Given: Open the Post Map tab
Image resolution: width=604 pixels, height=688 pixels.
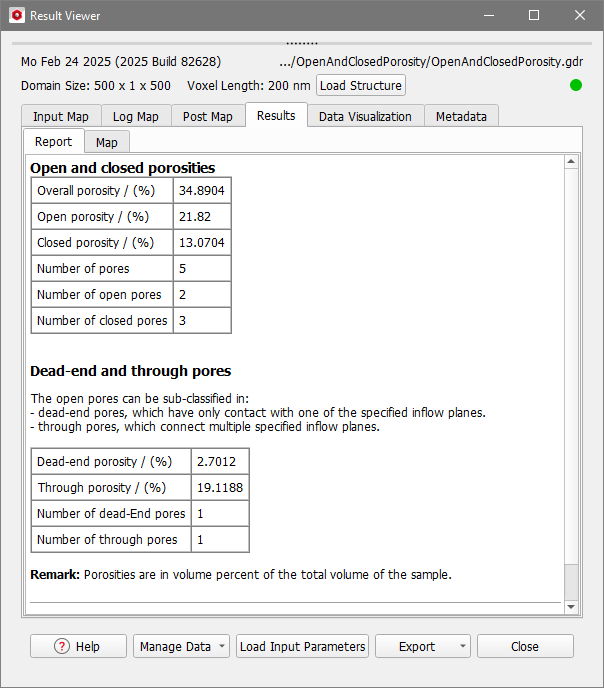Looking at the screenshot, I should [x=208, y=116].
